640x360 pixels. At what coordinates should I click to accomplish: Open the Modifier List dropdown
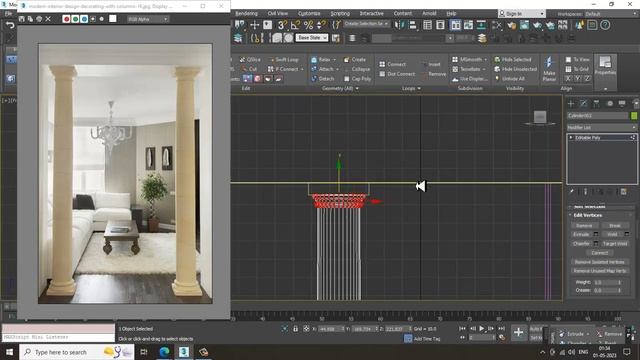[x=602, y=127]
